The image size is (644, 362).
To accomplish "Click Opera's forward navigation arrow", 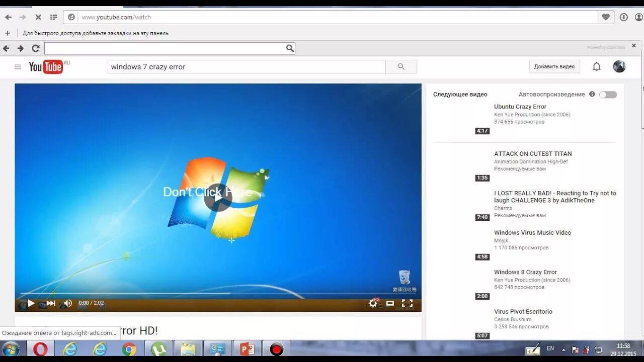I will click(x=23, y=17).
